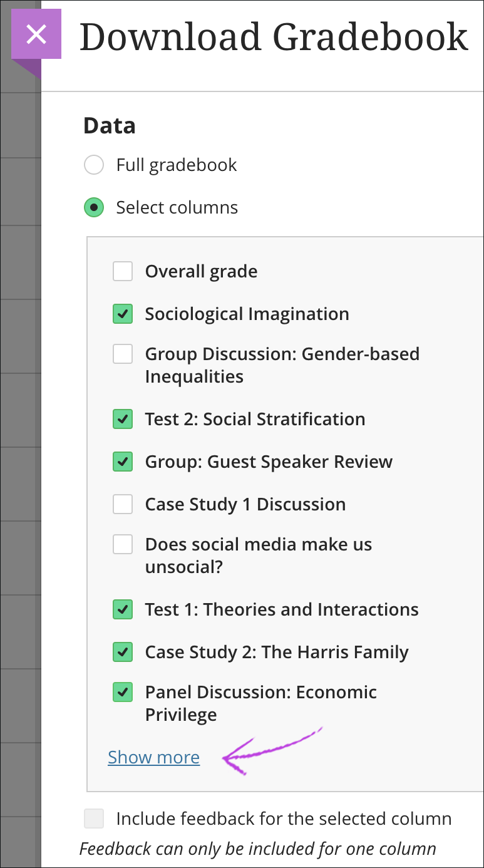The width and height of the screenshot is (484, 868).
Task: Choose the Select columns radio option
Action: pos(94,208)
